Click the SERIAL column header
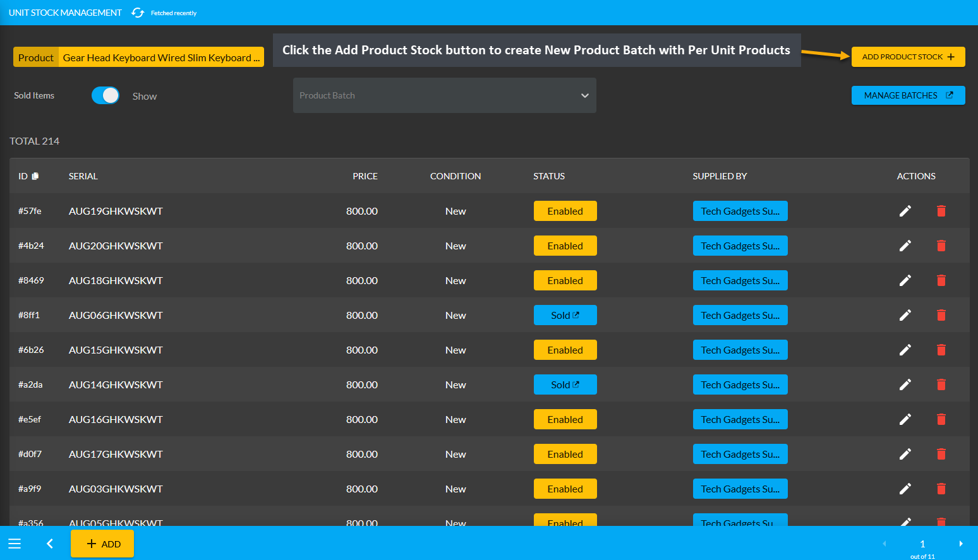Image resolution: width=978 pixels, height=560 pixels. coord(83,176)
